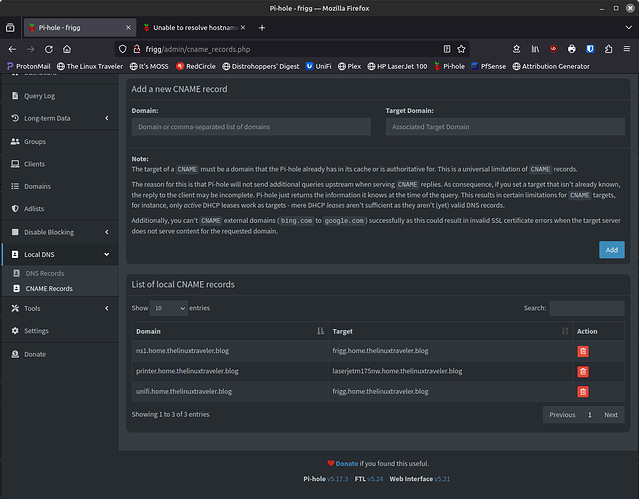Open the Firefox hamburger menu
Image resolution: width=639 pixels, height=499 pixels.
(x=627, y=49)
